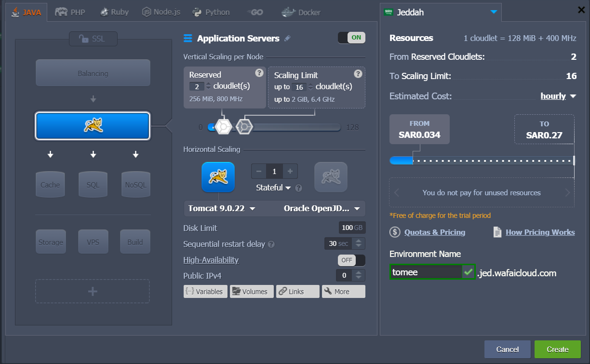590x364 pixels.
Task: Switch to the JAVA tab
Action: 27,12
